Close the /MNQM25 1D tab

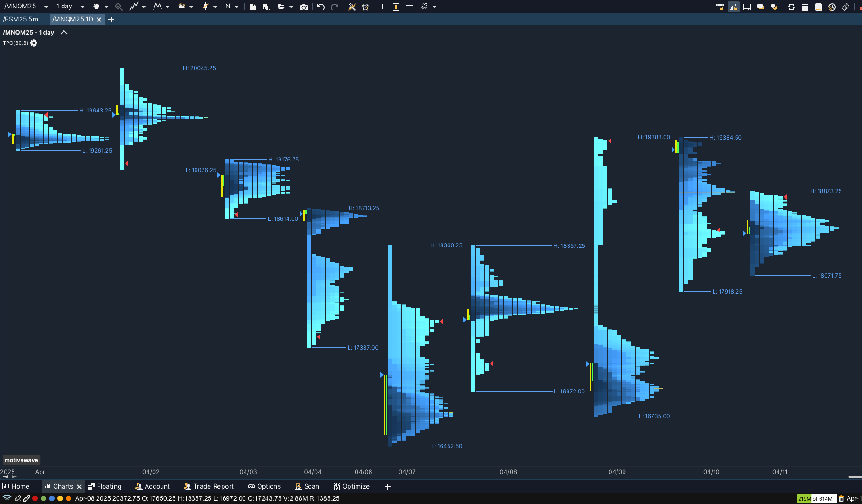point(99,20)
